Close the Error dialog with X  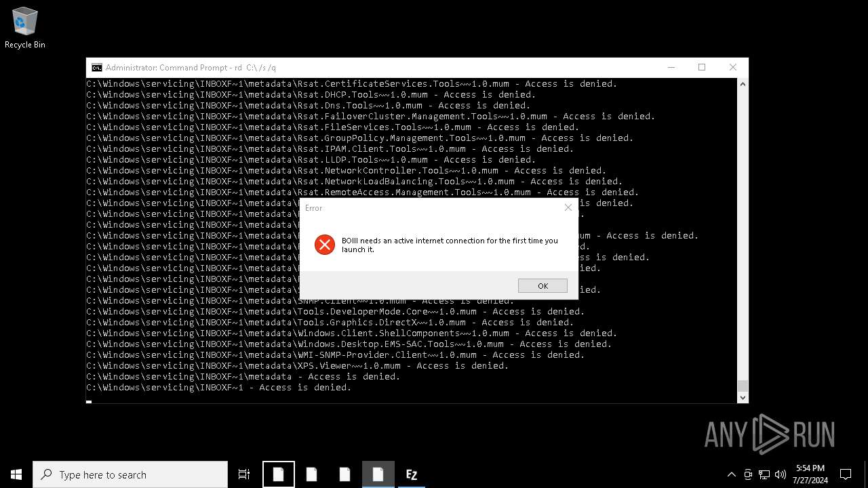(568, 207)
